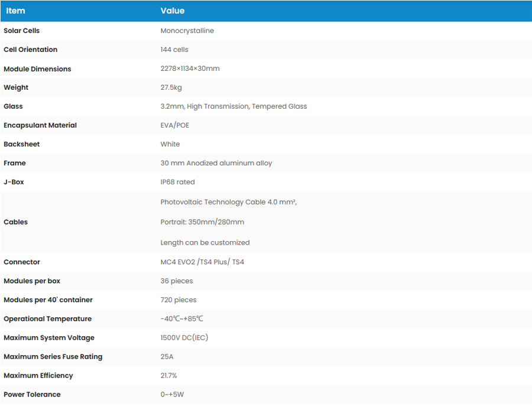532x413 pixels.
Task: Click the Value column header
Action: [172, 11]
